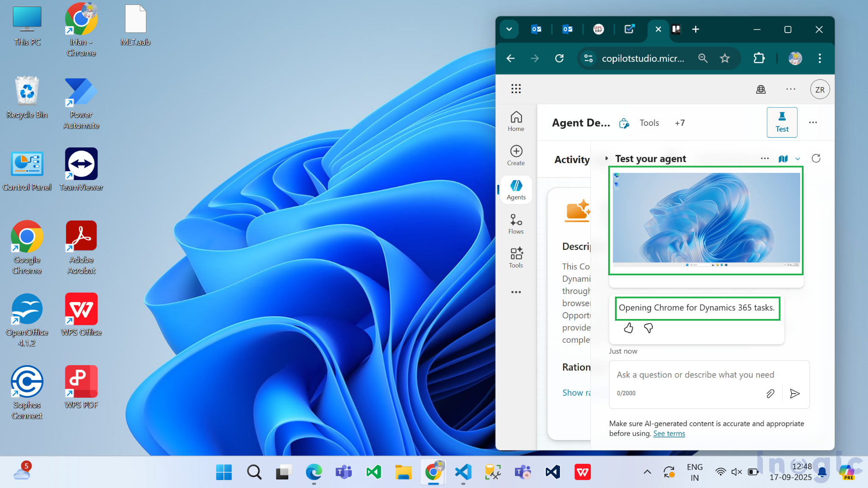Viewport: 868px width, 488px height.
Task: Select the Recycle Bin icon
Action: click(x=27, y=97)
